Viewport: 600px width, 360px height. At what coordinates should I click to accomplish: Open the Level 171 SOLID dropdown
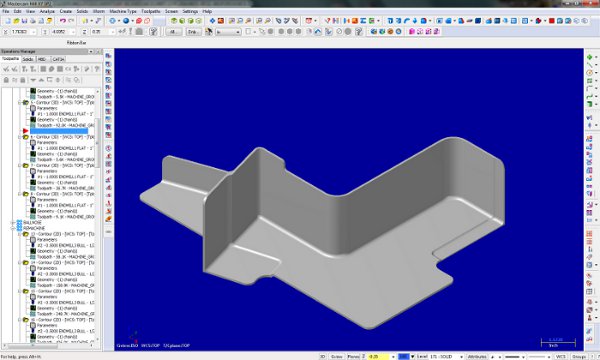click(461, 357)
